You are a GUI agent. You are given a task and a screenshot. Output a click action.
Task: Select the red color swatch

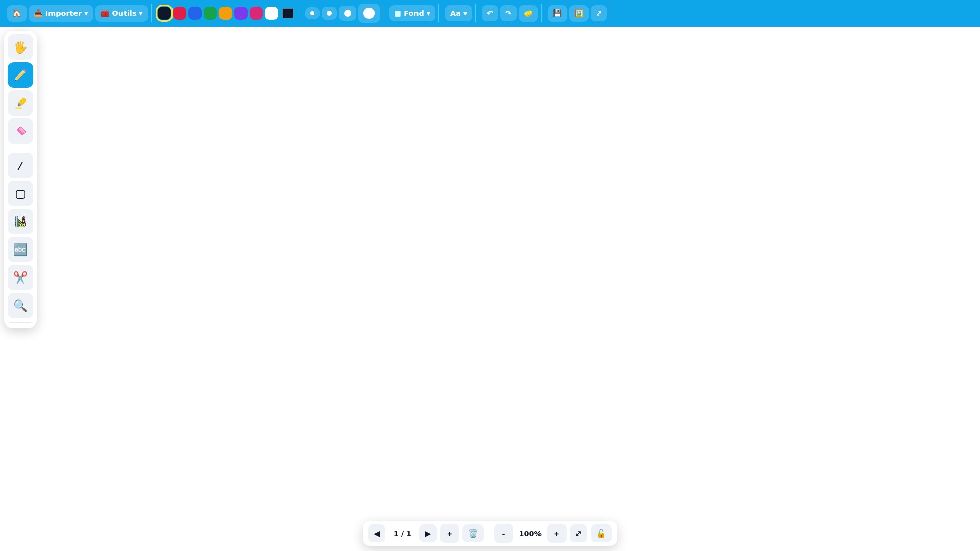(x=180, y=13)
